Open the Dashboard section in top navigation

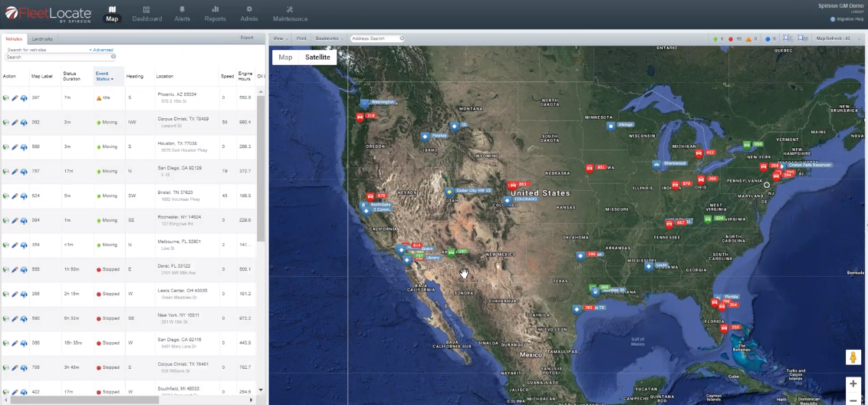[146, 14]
